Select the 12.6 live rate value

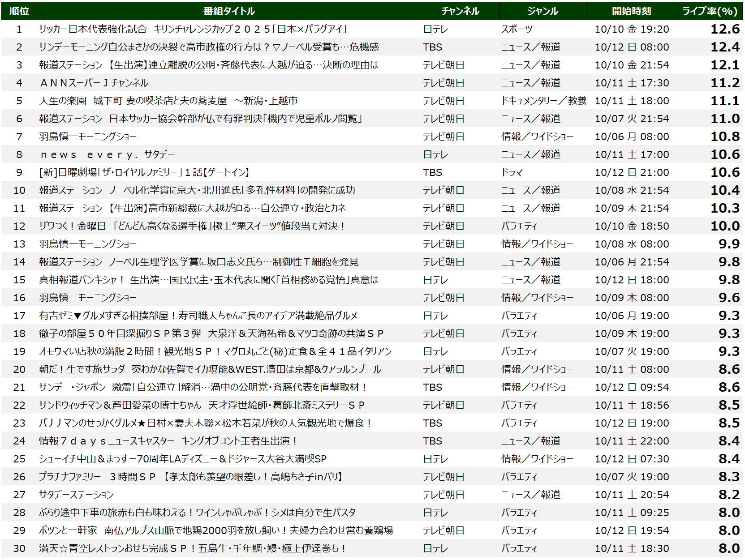tap(725, 29)
